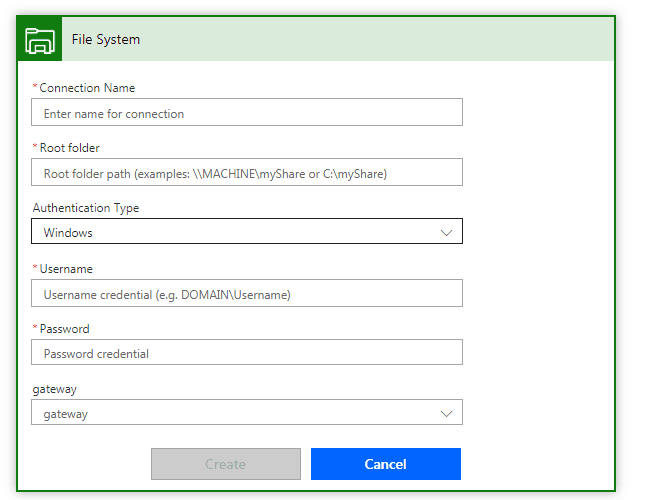Click the Username field label
The height and width of the screenshot is (500, 645).
pyautogui.click(x=66, y=269)
